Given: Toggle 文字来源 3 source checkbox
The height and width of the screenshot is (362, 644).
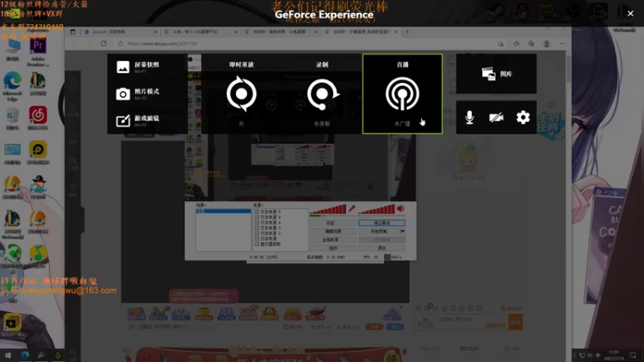Looking at the screenshot, I should coord(257,228).
